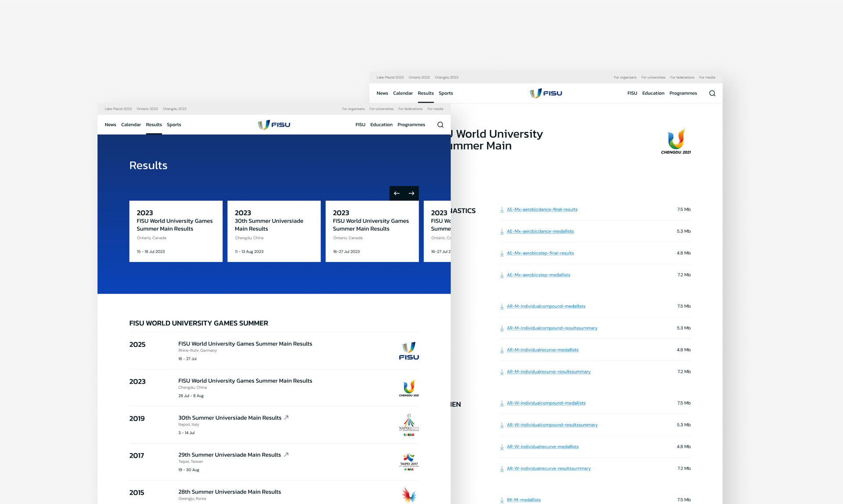The height and width of the screenshot is (504, 843).
Task: Click For federations link in back window
Action: pos(682,77)
